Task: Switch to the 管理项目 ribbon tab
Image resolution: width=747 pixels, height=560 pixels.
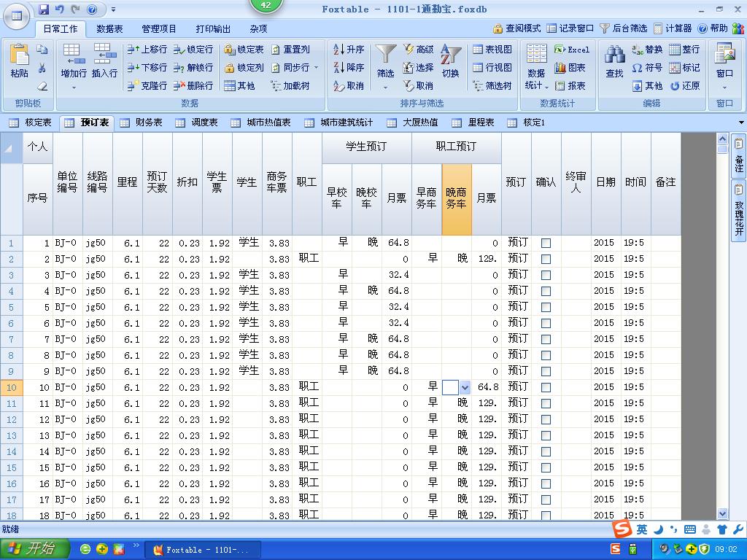Action: (x=159, y=29)
